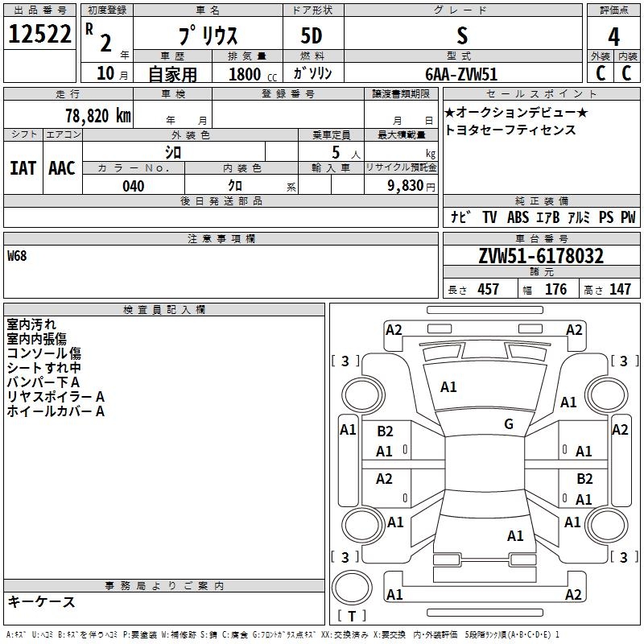This screenshot has width=644, height=644.
Task: Select the sales point トヨタセーフティセンス
Action: [x=510, y=130]
